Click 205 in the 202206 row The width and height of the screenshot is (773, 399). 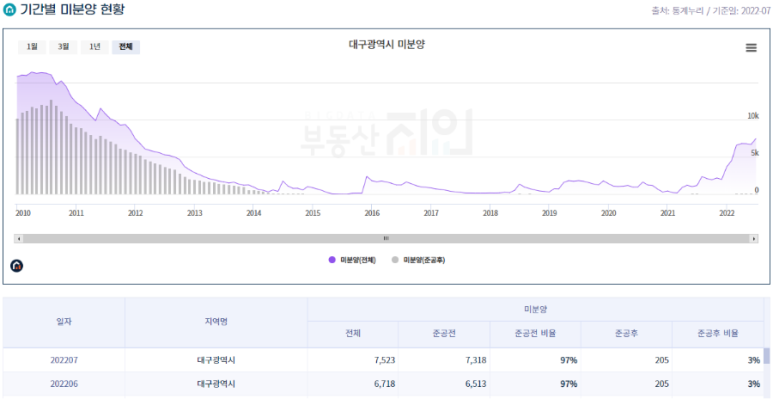click(x=662, y=384)
